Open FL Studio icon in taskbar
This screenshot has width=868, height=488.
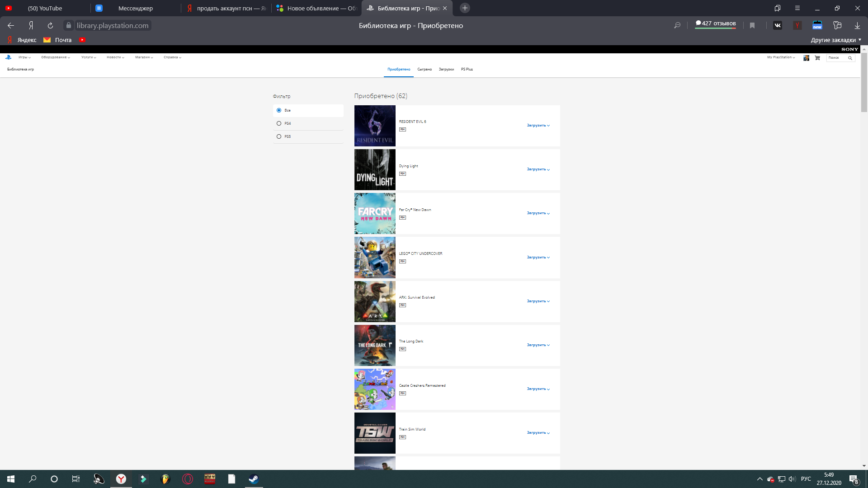coord(165,479)
